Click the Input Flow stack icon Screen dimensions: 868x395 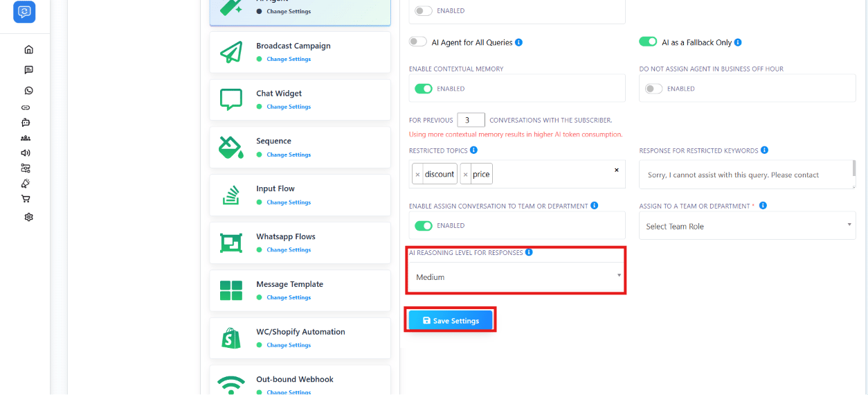[231, 195]
